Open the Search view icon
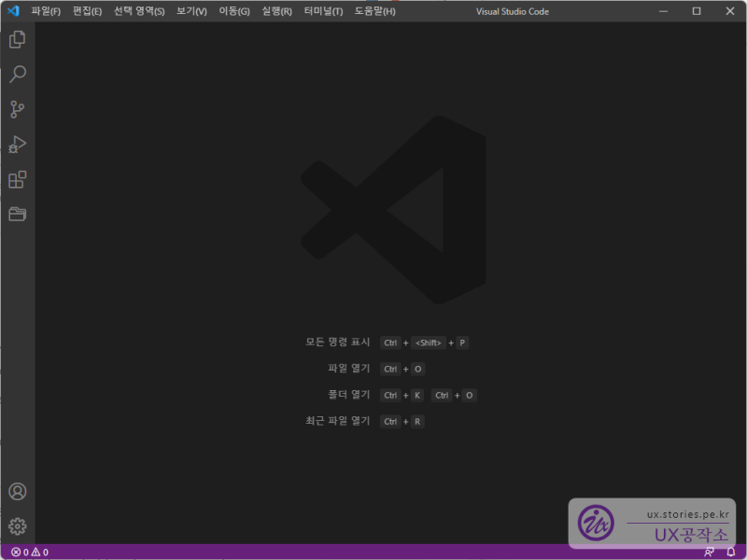Viewport: 747px width, 560px height. (17, 75)
